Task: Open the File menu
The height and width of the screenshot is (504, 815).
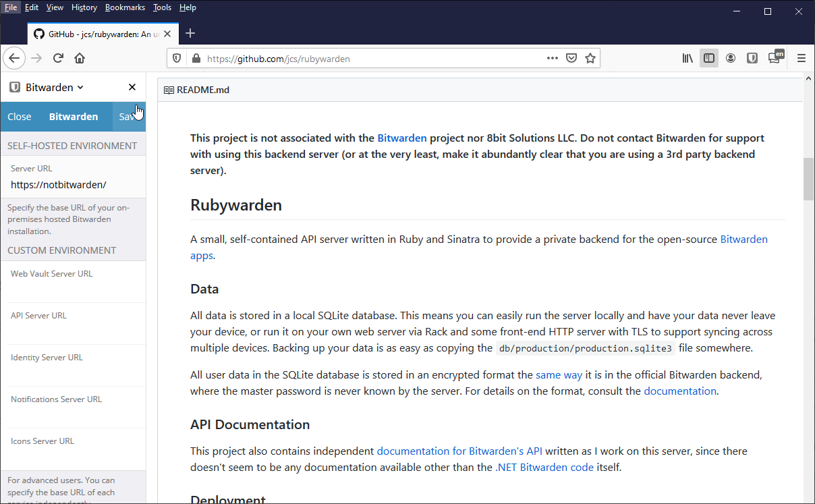Action: pyautogui.click(x=11, y=7)
